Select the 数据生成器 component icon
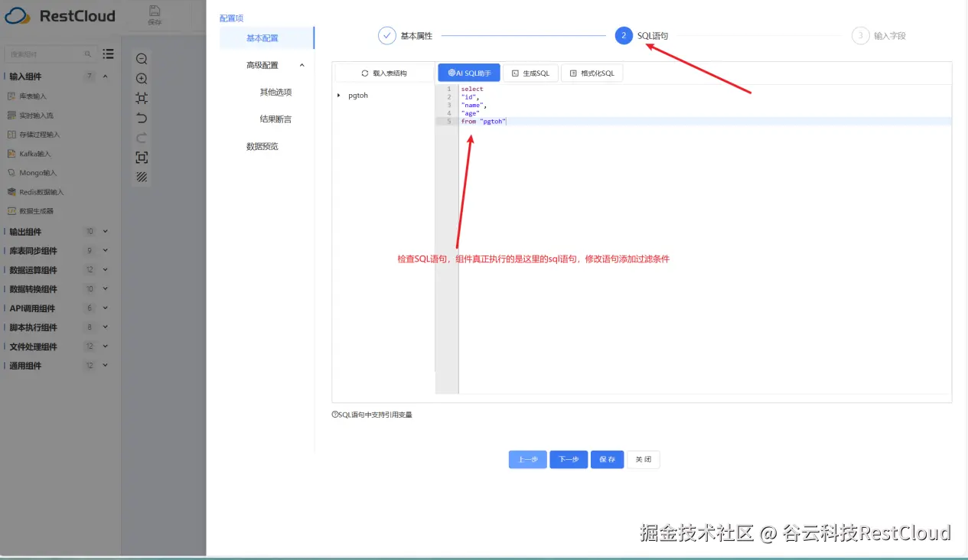Image resolution: width=968 pixels, height=560 pixels. (x=11, y=211)
